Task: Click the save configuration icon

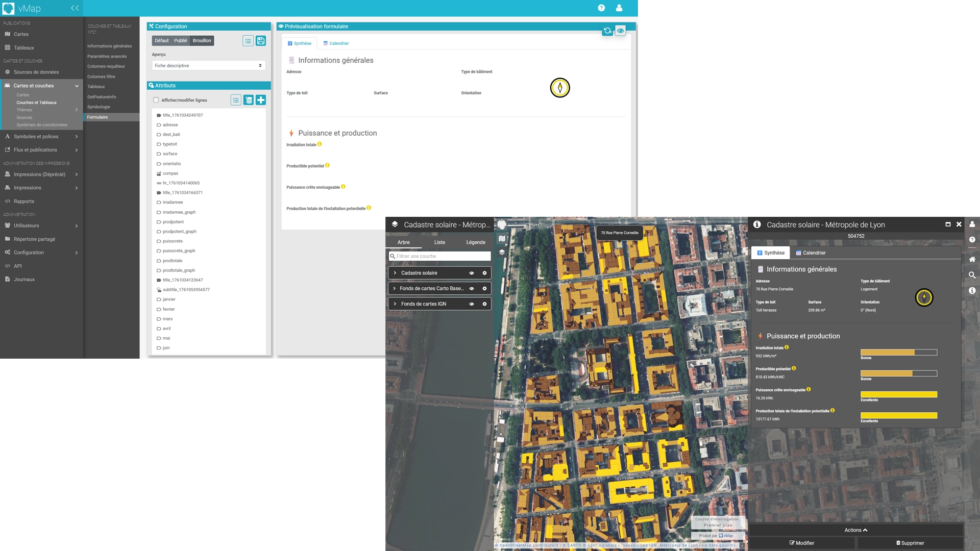Action: (261, 41)
